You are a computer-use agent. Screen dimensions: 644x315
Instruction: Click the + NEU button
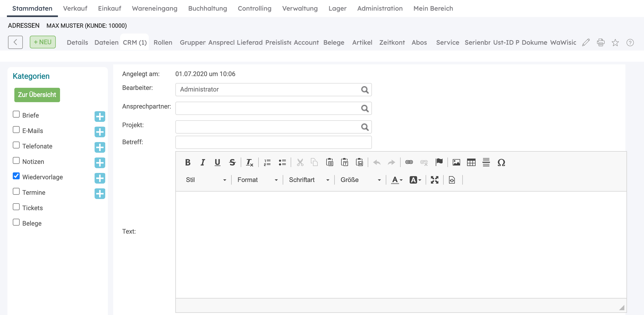(x=43, y=42)
